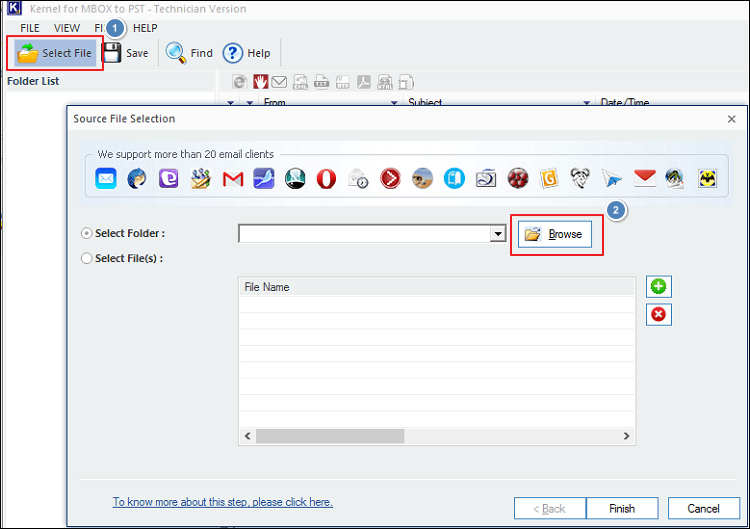Select the Select Folder radio option
The width and height of the screenshot is (750, 529).
87,233
